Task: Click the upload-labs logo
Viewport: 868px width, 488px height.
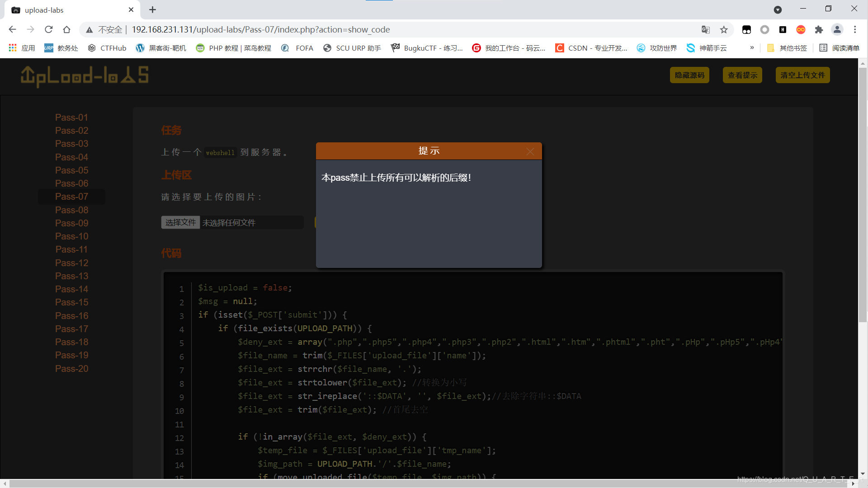Action: tap(85, 76)
